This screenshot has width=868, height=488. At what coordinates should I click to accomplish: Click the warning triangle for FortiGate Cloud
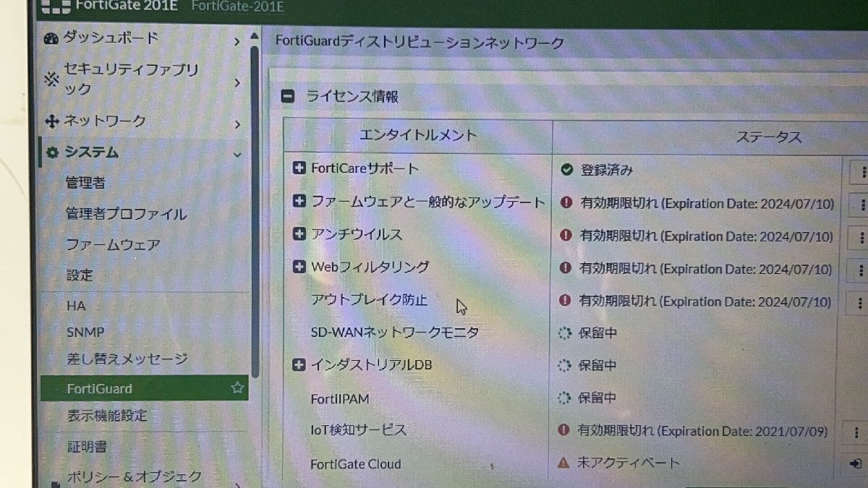pos(563,462)
